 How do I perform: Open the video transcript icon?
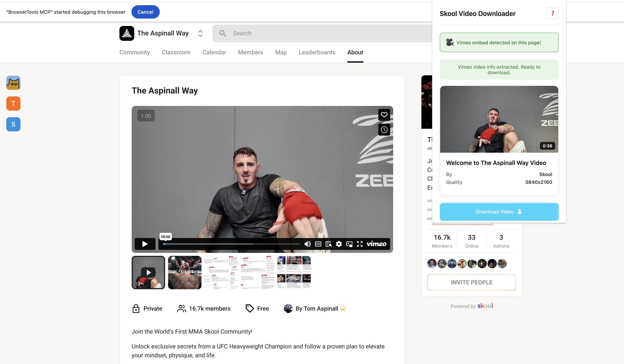329,244
